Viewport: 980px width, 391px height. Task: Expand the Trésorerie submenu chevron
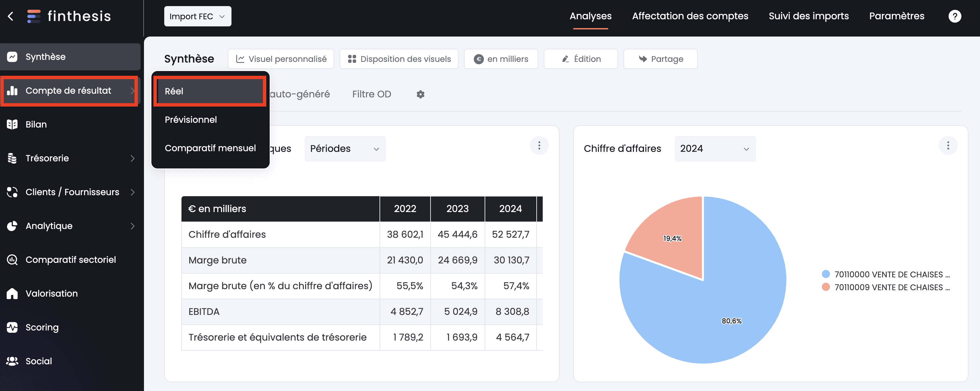[132, 158]
